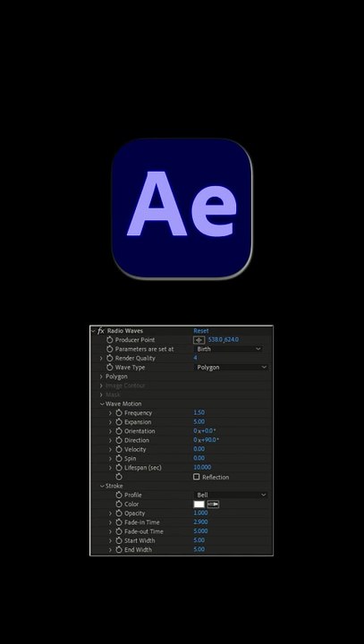Expand the Lifespan (sec) property arrow

point(110,468)
